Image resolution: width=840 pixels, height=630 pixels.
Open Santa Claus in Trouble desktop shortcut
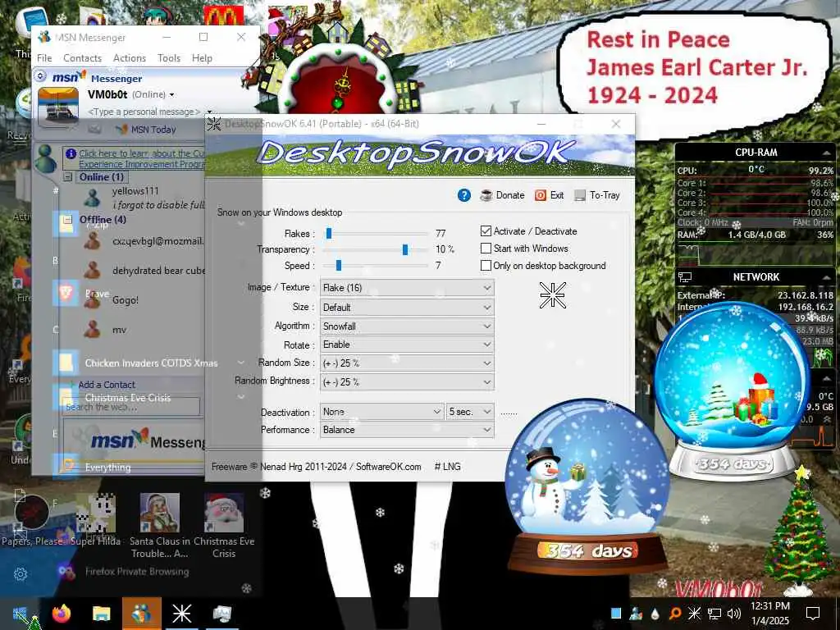tap(160, 526)
